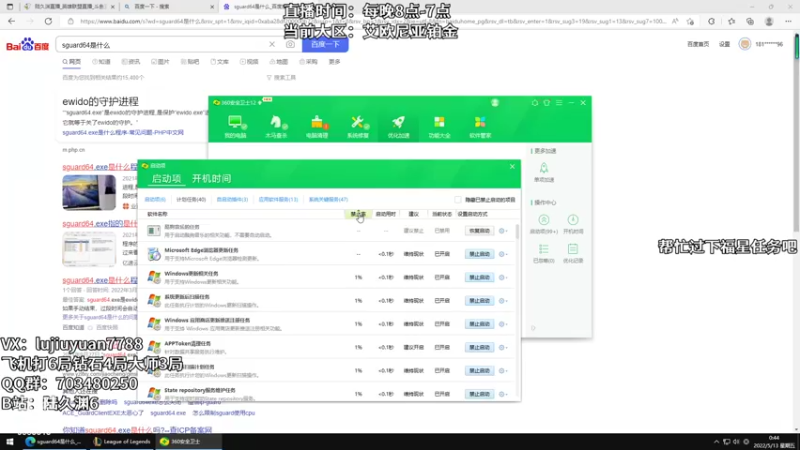
Task: Open 启动项(6) sub-tab
Action: pyautogui.click(x=155, y=199)
